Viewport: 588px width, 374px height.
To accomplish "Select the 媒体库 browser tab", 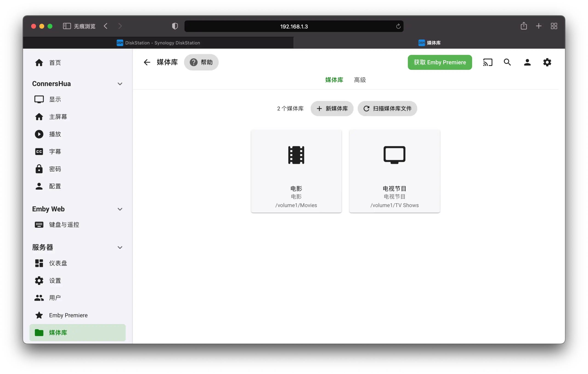I will (x=429, y=43).
